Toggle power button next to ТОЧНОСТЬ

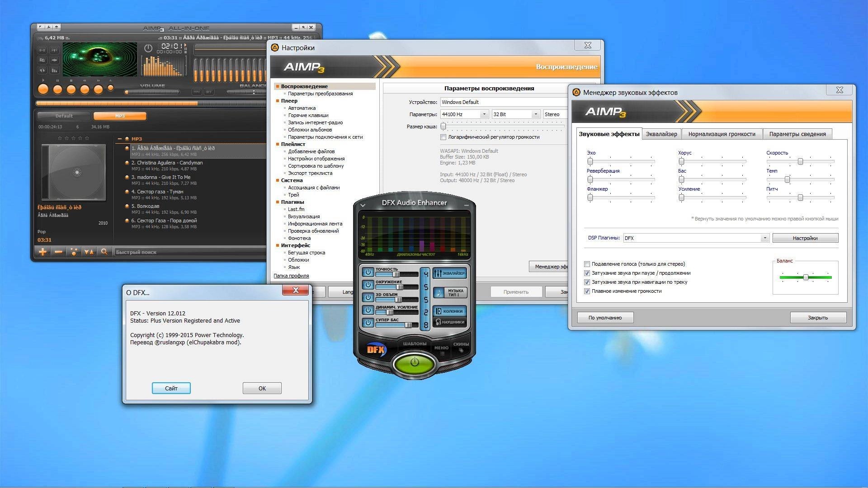[x=368, y=272]
